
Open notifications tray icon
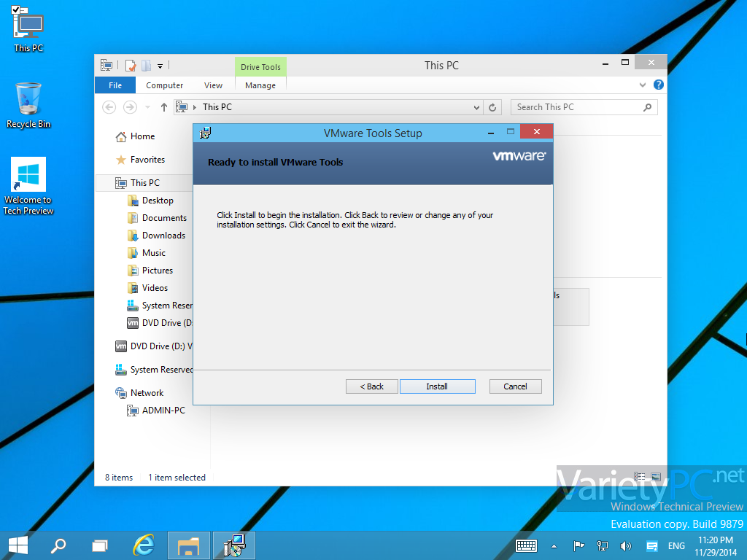tap(651, 545)
